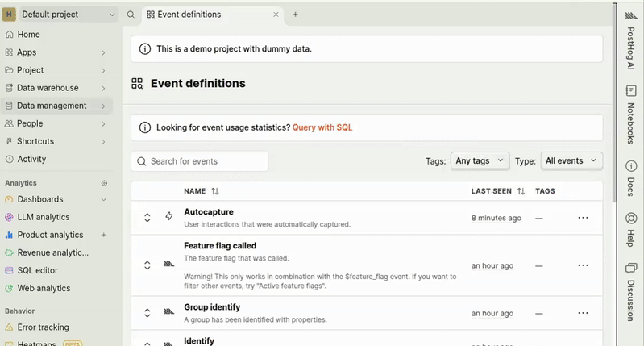Click the Error tracking warning icon
This screenshot has width=644, height=346.
(9, 327)
